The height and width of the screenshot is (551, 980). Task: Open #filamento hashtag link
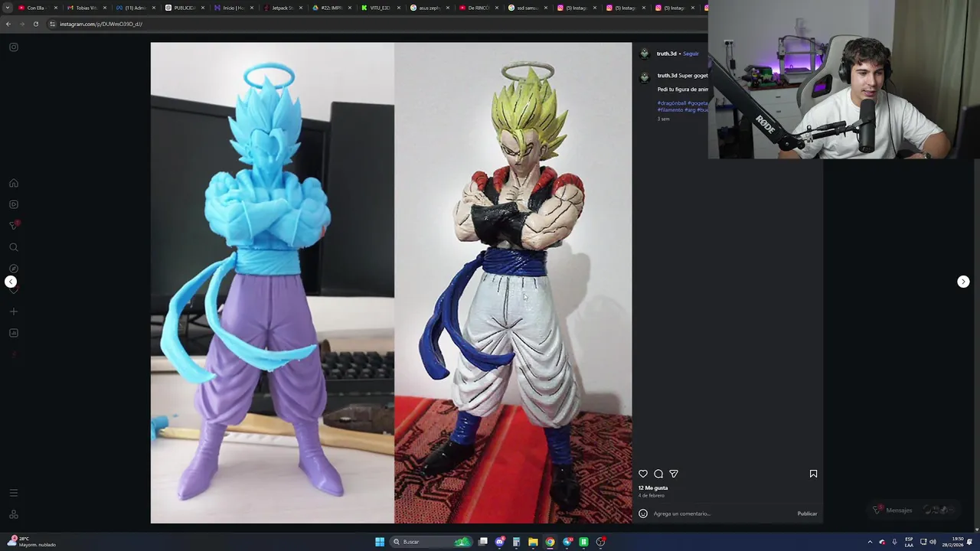[x=670, y=109]
